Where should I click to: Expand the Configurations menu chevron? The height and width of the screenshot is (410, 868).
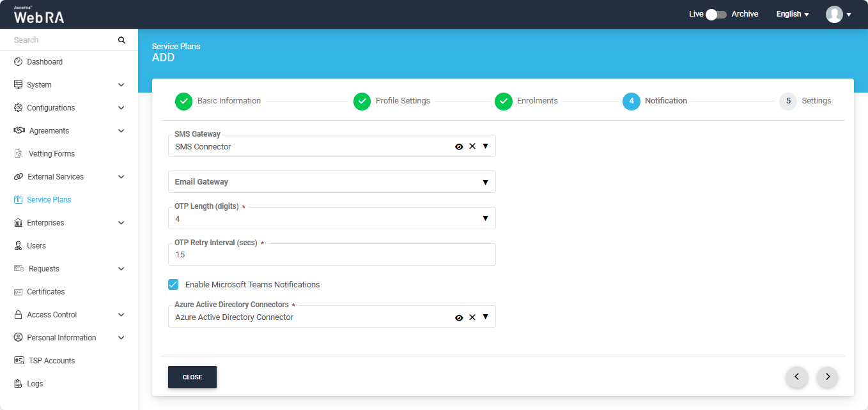click(x=121, y=108)
